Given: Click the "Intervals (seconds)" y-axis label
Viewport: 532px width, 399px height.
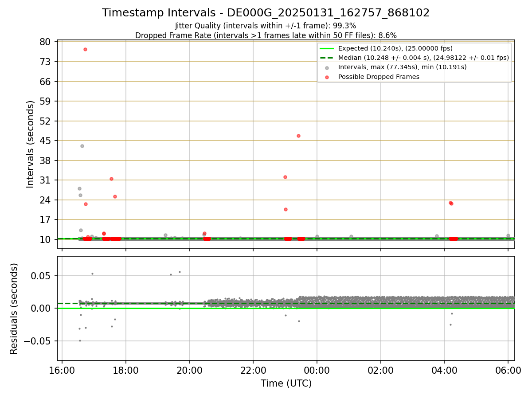Looking at the screenshot, I should 30,144.
